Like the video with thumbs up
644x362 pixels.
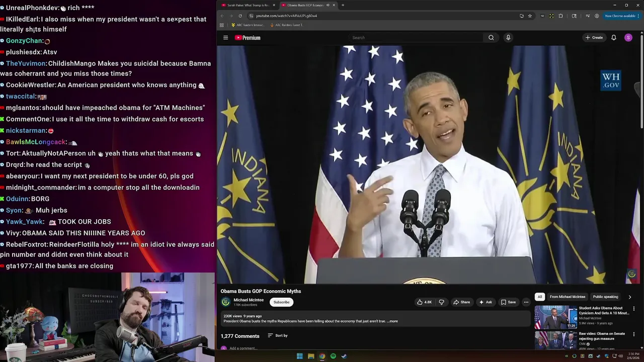pyautogui.click(x=424, y=302)
